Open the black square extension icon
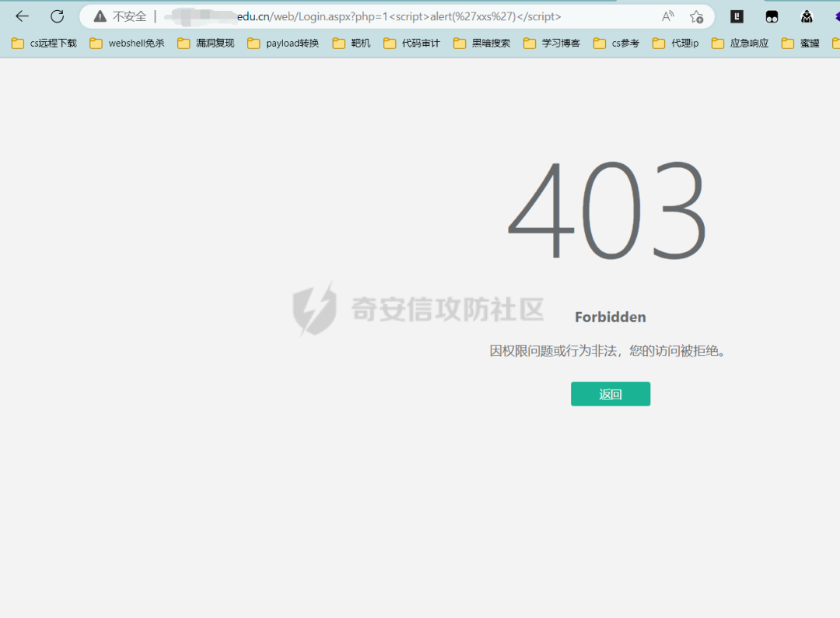840x618 pixels. click(737, 16)
